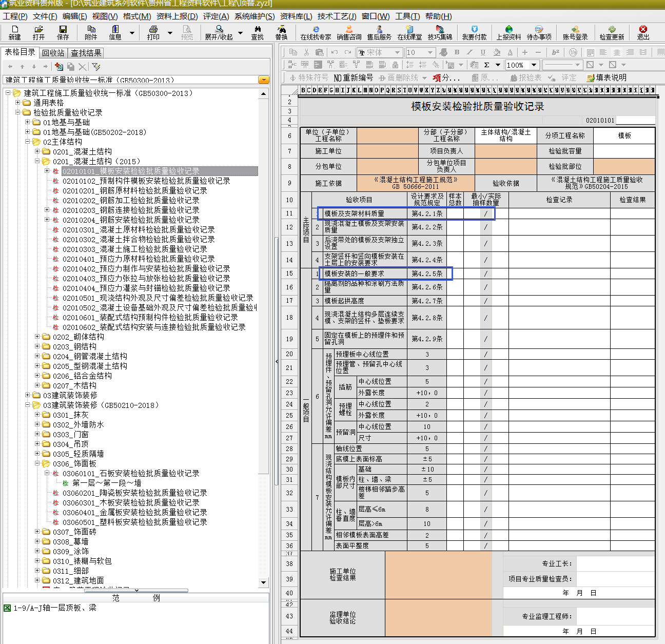Viewport: 665px width, 644px height.
Task: Open the 编辑(E) menu
Action: [x=74, y=16]
